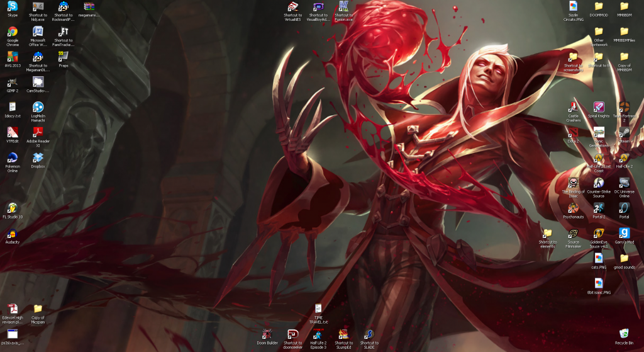This screenshot has width=644, height=352.
Task: Click the Audacity desktop icon
Action: [x=12, y=234]
